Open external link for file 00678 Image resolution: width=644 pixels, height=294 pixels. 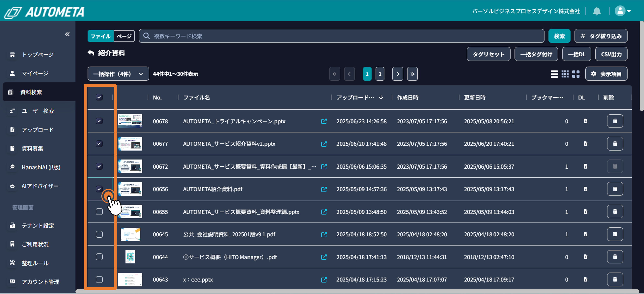(x=324, y=121)
